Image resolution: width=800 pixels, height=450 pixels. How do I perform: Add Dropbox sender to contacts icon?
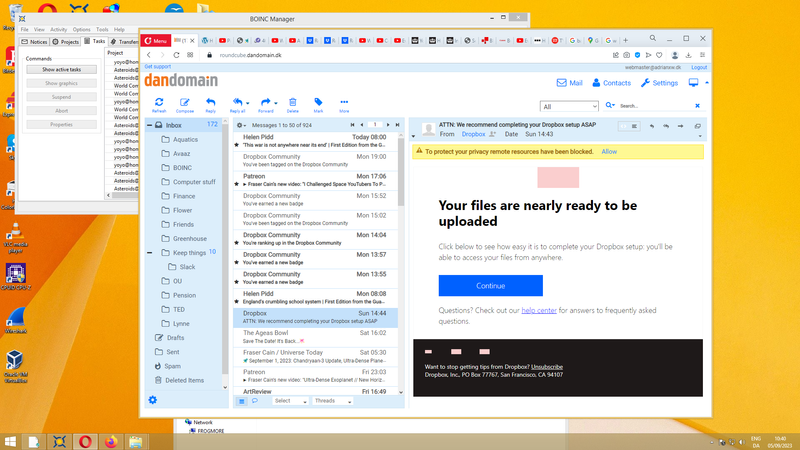click(492, 134)
